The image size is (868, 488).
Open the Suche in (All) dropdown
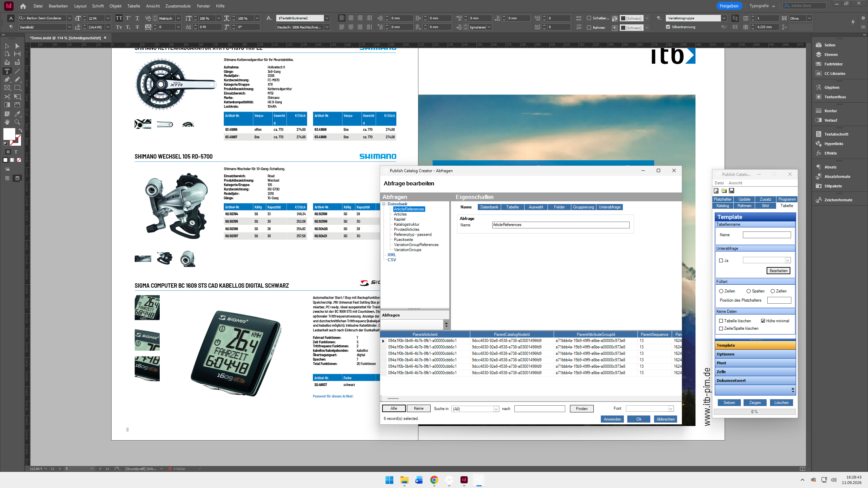496,409
